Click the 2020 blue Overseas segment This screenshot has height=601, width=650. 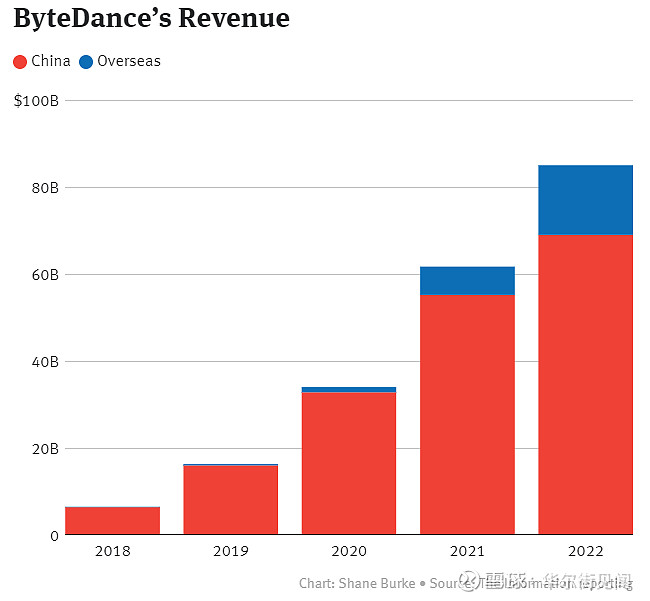tap(349, 390)
